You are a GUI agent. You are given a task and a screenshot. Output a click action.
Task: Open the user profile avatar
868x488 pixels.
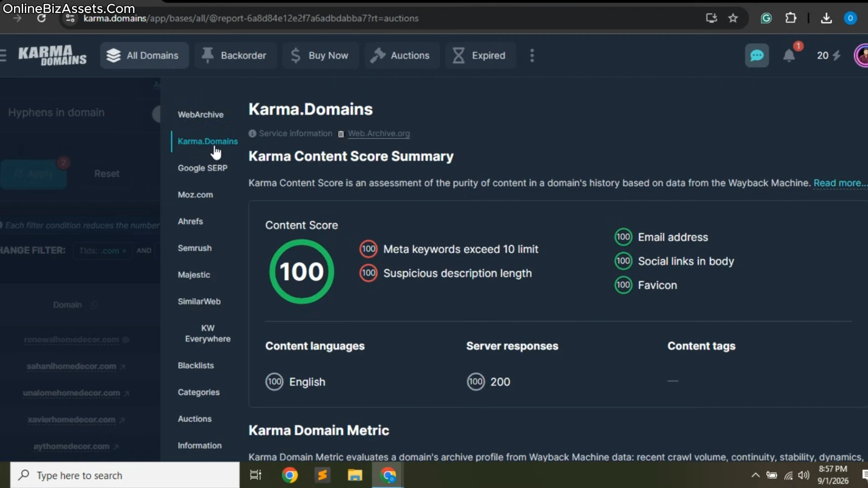coord(861,56)
